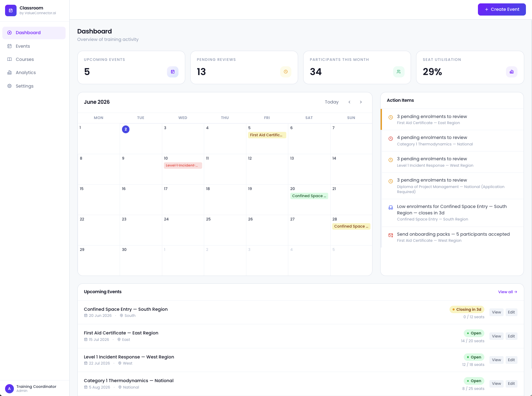This screenshot has height=396, width=532.
Task: Select the highlighted date 2 in calendar
Action: [x=126, y=129]
